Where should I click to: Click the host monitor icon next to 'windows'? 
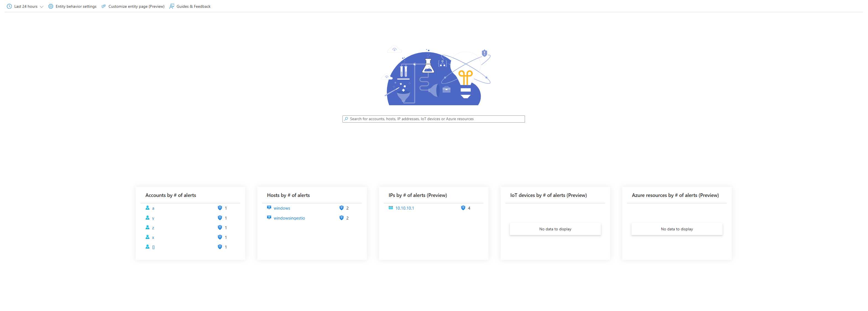point(269,208)
